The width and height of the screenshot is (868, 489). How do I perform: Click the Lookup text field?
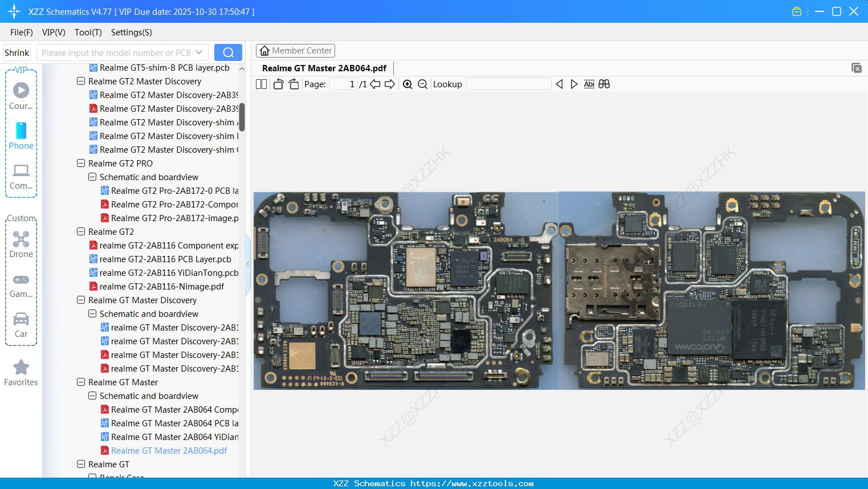(508, 84)
